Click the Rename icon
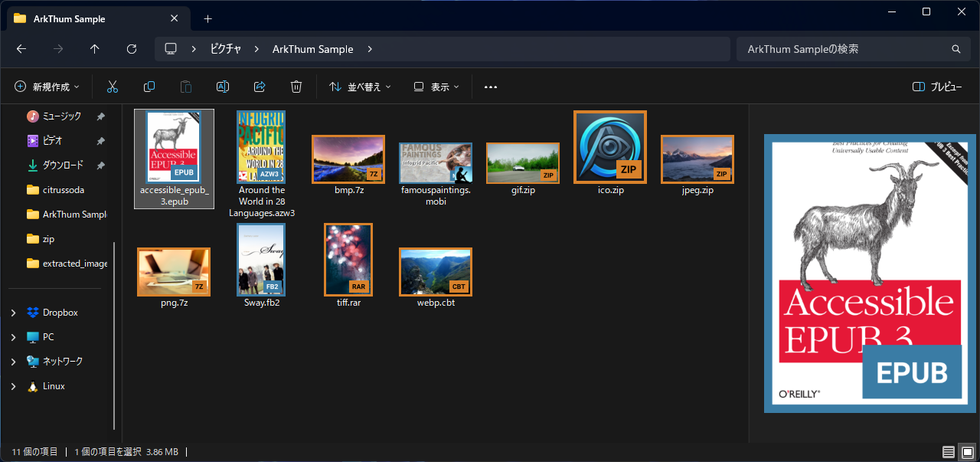Viewport: 980px width, 462px height. [x=223, y=87]
